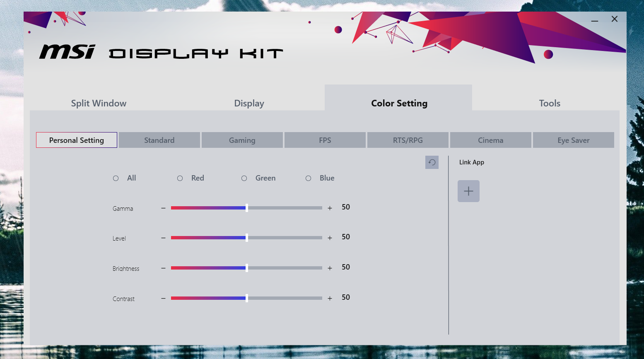Go to the Tools tab
The image size is (644, 359).
550,103
